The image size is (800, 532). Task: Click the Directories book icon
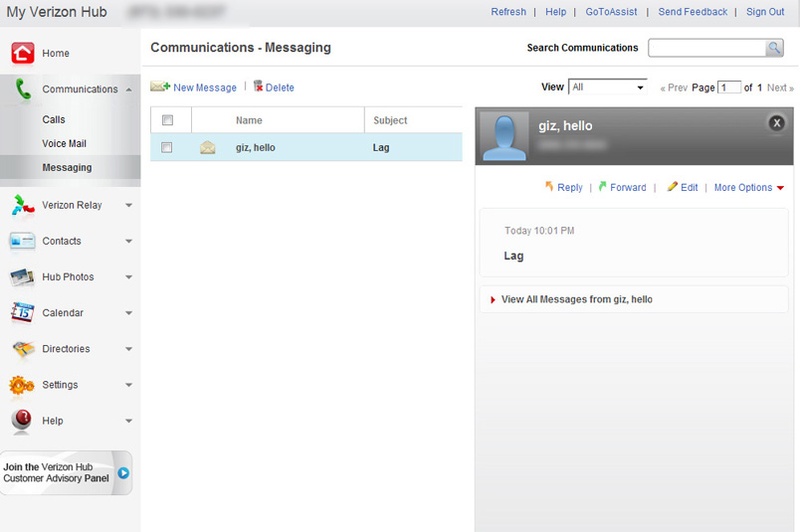pyautogui.click(x=23, y=349)
